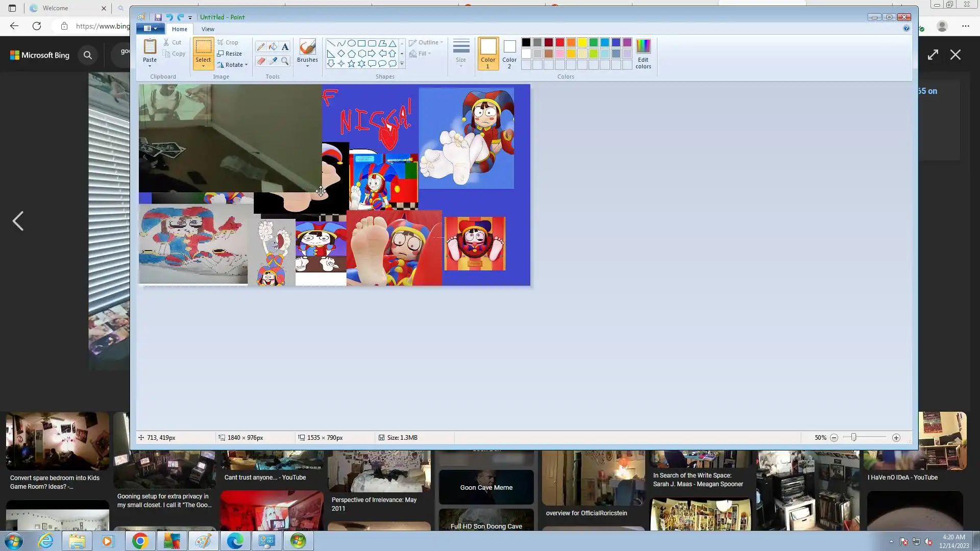Pick the red color swatch

560,42
